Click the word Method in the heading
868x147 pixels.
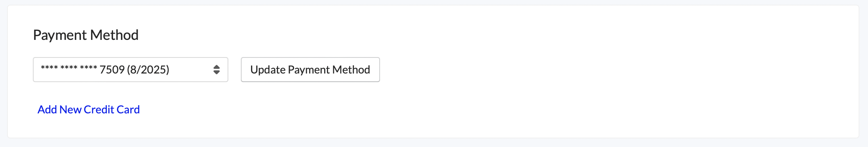click(x=115, y=35)
